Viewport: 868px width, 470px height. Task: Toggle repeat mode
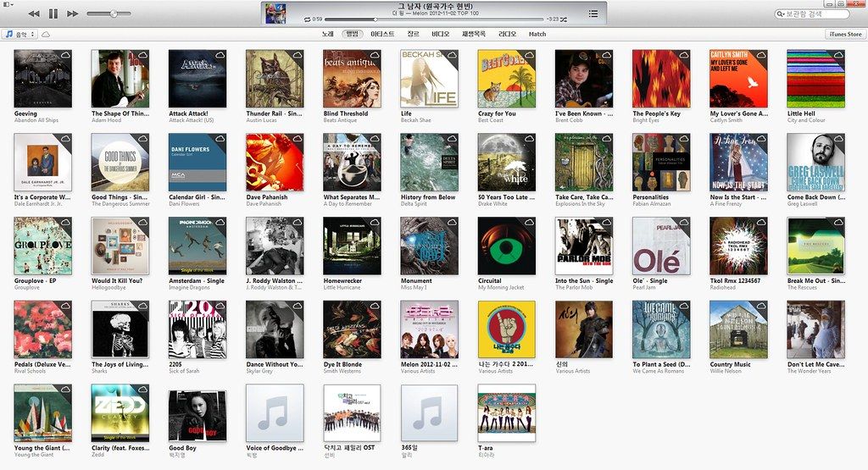(307, 19)
